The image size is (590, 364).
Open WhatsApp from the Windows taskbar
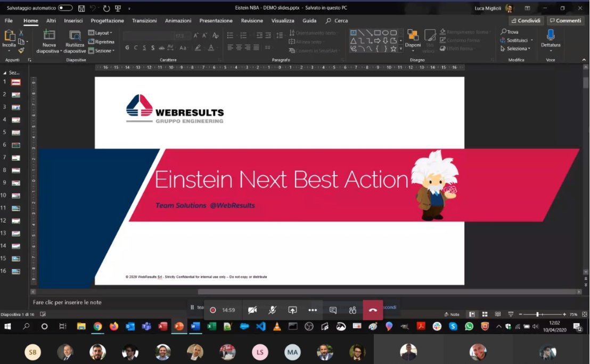click(x=469, y=326)
